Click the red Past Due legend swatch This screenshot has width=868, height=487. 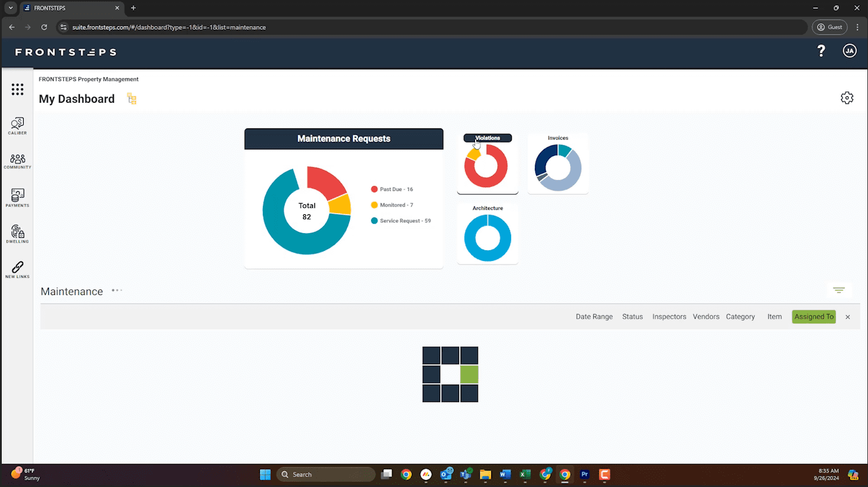[374, 189]
